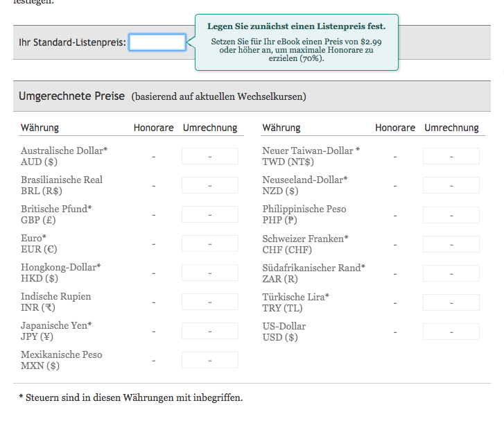
Task: Click the Standard-Listenpreis input field
Action: [157, 42]
